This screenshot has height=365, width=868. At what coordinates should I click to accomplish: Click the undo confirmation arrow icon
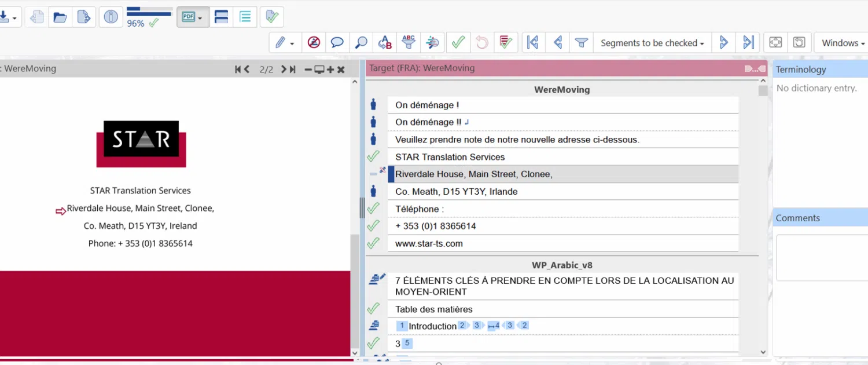pyautogui.click(x=482, y=42)
